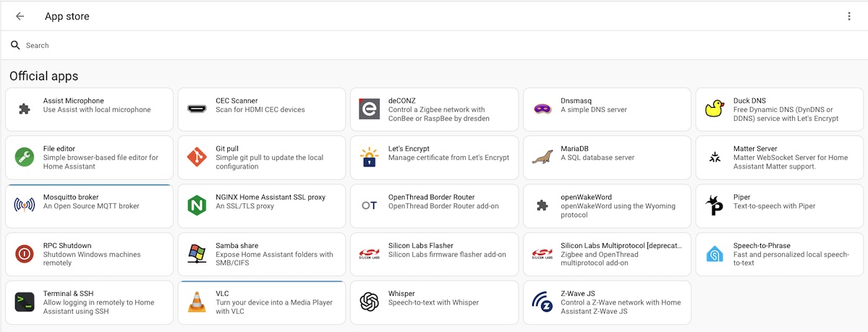Image resolution: width=868 pixels, height=332 pixels.
Task: Select the Samba share app
Action: tap(262, 254)
